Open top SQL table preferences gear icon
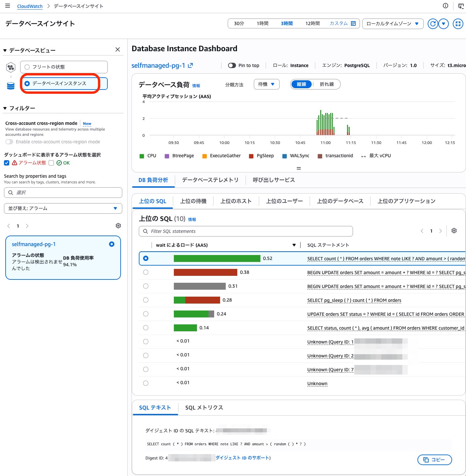The height and width of the screenshot is (476, 466). (x=454, y=231)
